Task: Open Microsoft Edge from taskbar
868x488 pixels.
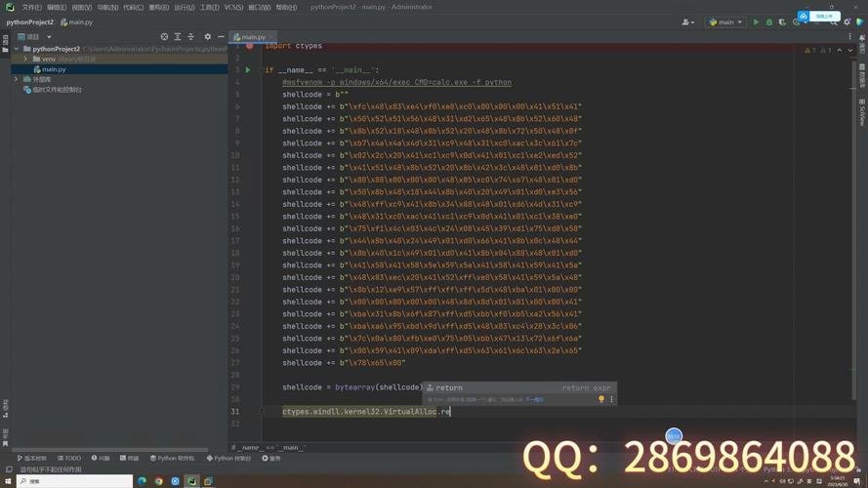Action: pyautogui.click(x=143, y=481)
